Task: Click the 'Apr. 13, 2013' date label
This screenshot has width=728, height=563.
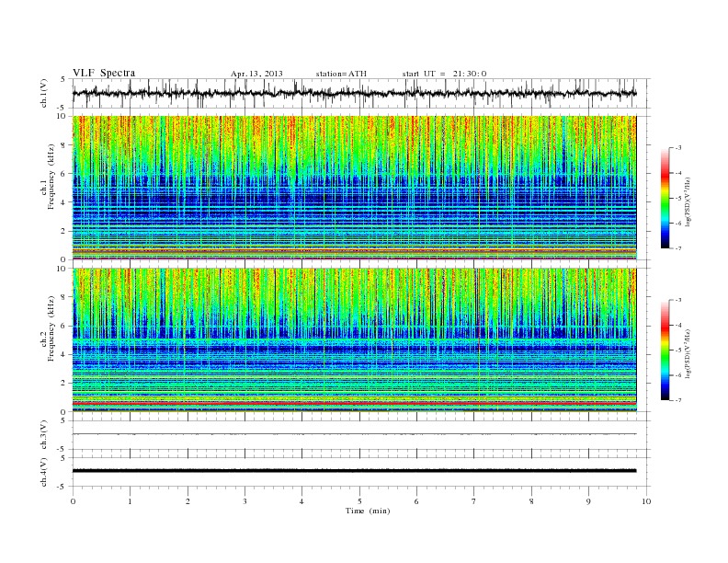Action: 256,74
